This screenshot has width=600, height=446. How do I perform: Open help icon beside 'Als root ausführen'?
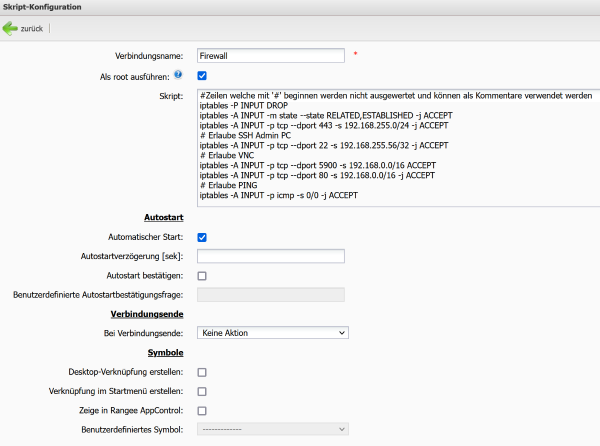coord(178,74)
